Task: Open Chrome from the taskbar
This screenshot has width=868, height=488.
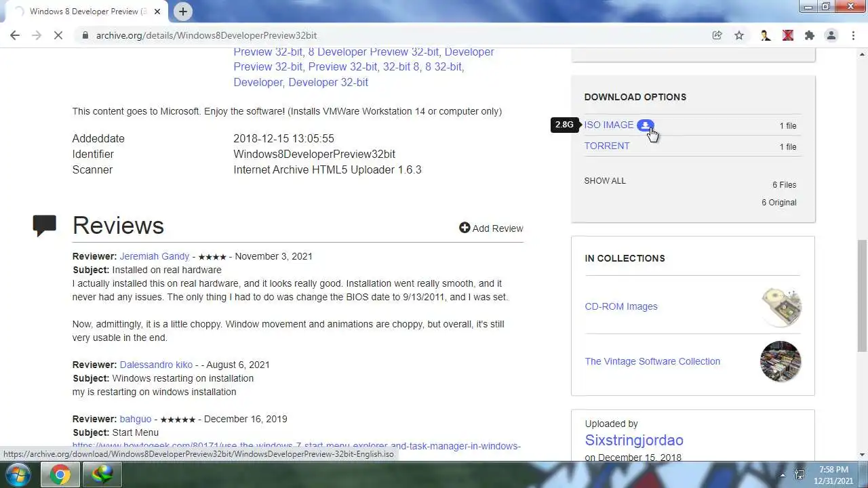Action: click(x=60, y=474)
